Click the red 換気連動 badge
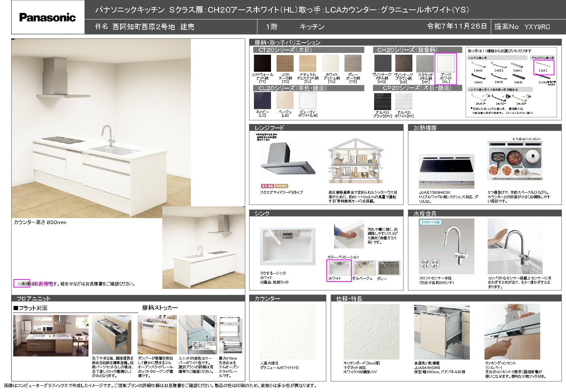Screen dimensions: 566x392 [x=267, y=186]
